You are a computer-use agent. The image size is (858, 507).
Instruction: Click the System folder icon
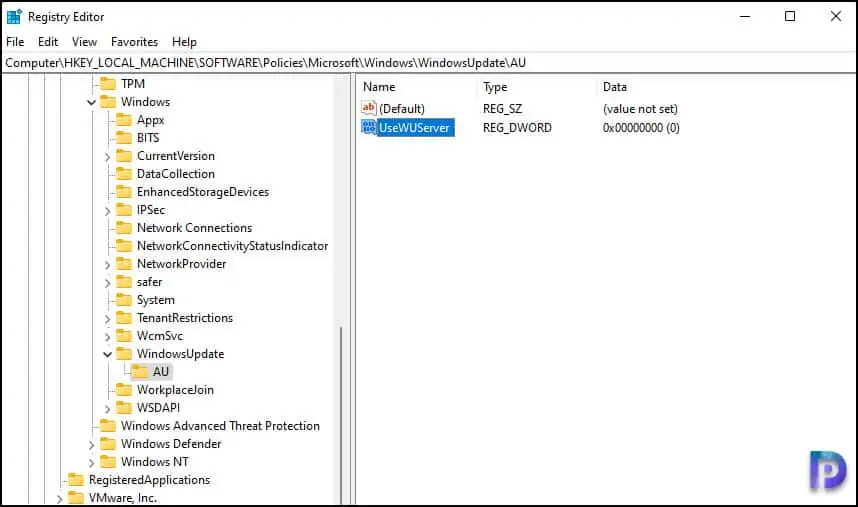(x=124, y=300)
